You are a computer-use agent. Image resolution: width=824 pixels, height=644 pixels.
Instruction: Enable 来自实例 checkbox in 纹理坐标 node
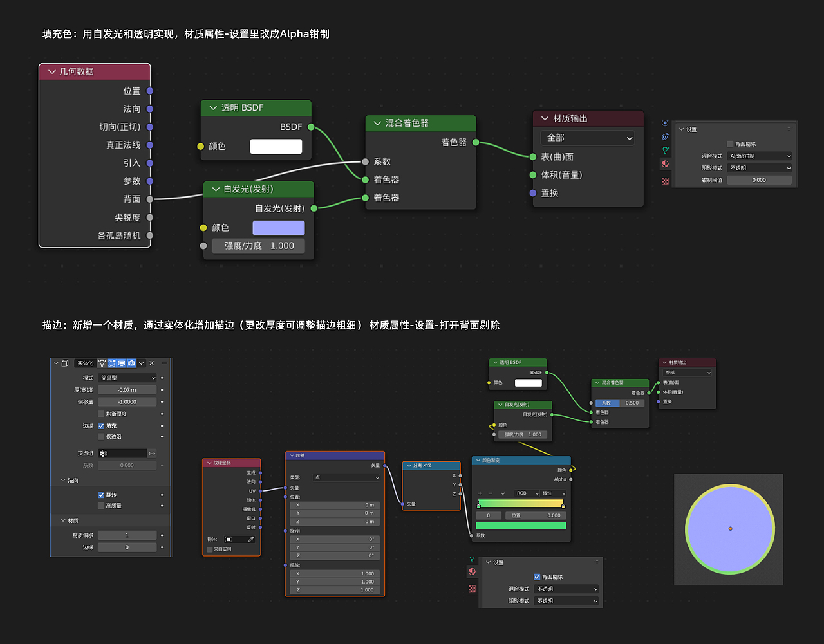(x=210, y=549)
